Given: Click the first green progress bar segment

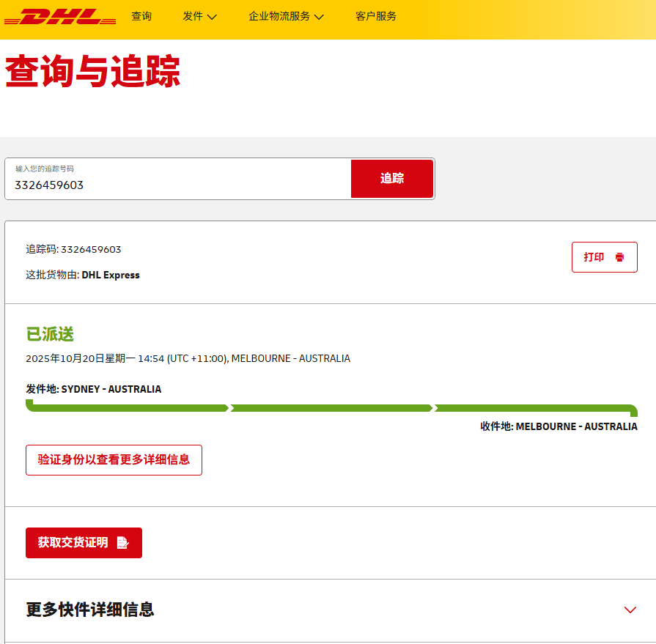Looking at the screenshot, I should (128, 408).
